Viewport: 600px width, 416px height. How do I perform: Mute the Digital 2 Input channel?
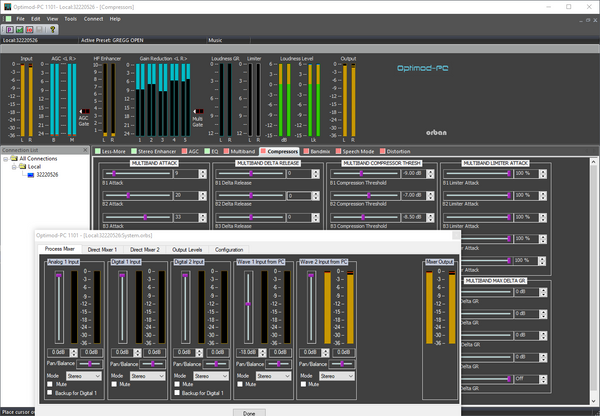[177, 384]
